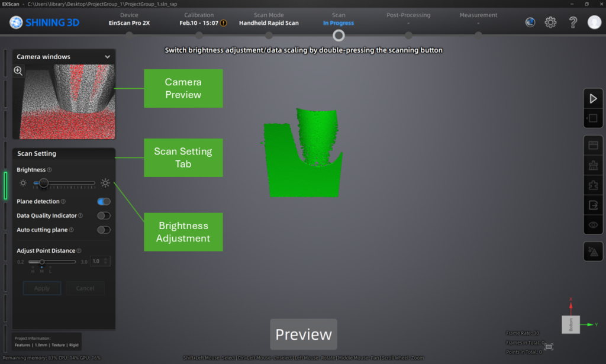This screenshot has width=606, height=364.
Task: Disable the Plane detection toggle
Action: 104,202
